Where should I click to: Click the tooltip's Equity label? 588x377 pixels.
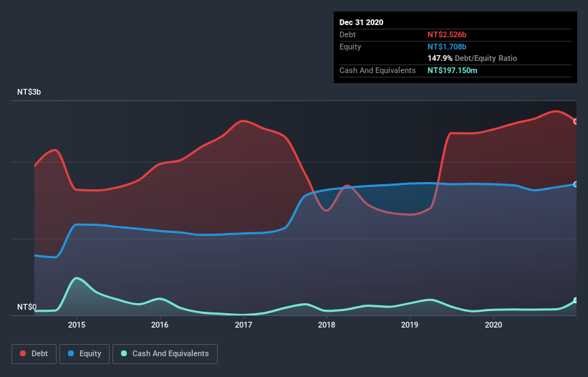350,47
